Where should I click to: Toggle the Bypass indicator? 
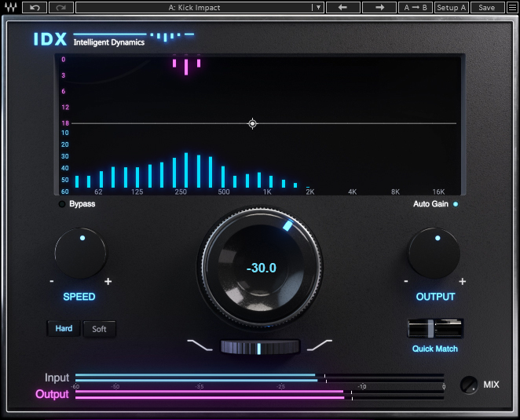point(63,204)
